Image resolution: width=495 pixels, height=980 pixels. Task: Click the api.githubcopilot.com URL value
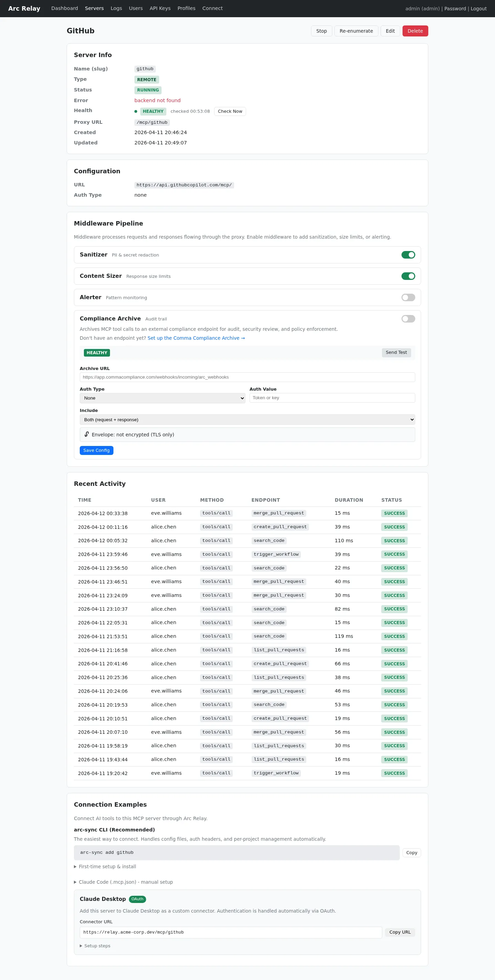click(184, 185)
